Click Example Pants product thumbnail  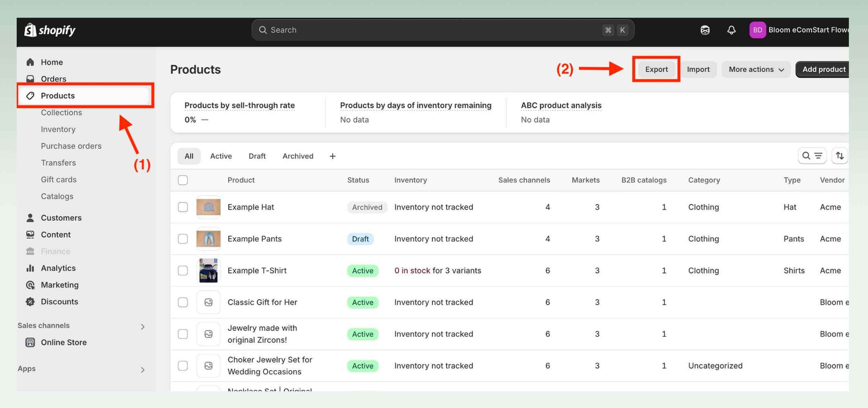click(x=208, y=239)
